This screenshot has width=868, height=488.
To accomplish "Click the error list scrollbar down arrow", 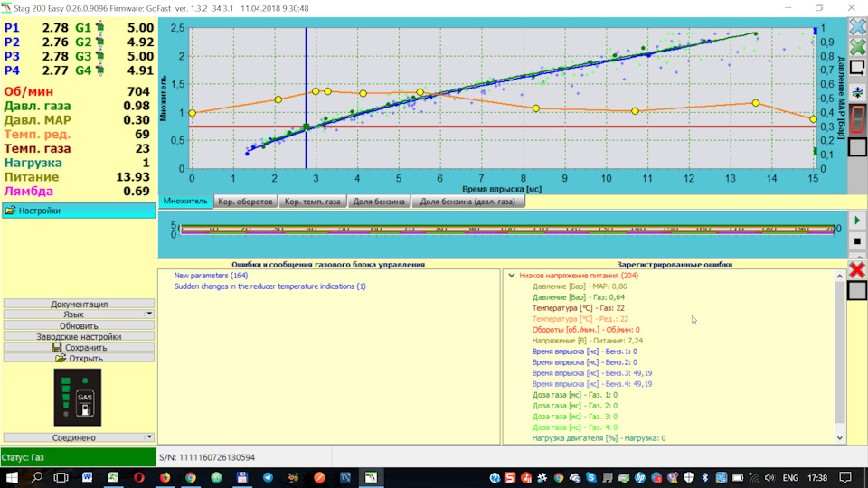I will coord(840,437).
